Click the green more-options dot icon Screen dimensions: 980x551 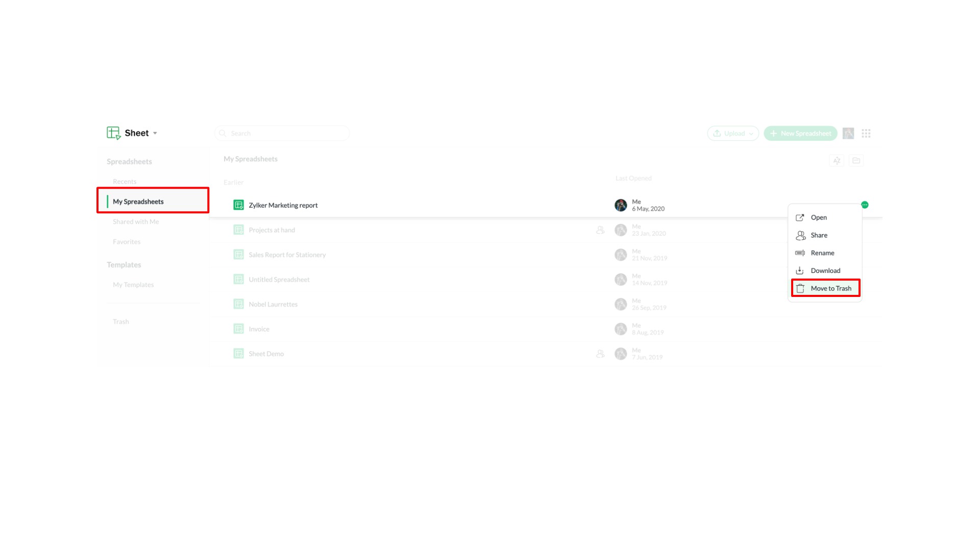865,205
